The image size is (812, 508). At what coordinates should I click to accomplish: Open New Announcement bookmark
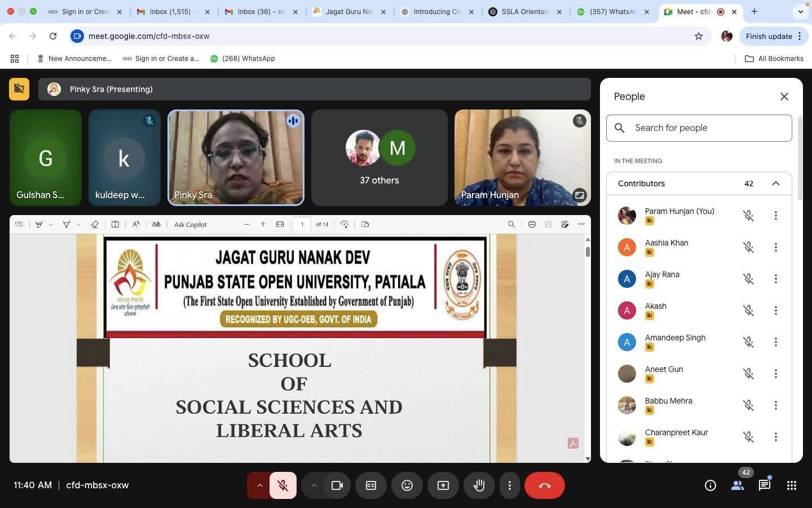[74, 58]
